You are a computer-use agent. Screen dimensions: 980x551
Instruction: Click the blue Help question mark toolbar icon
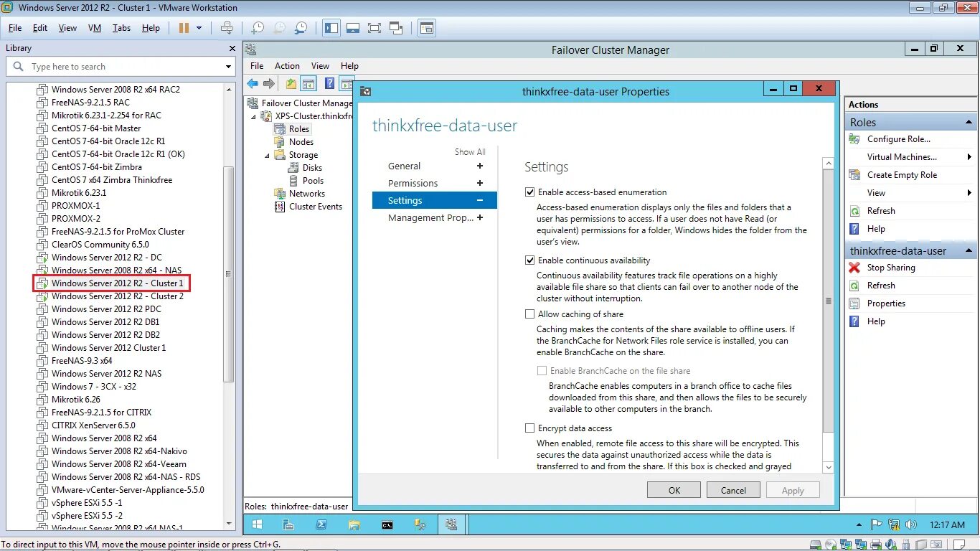click(x=330, y=84)
